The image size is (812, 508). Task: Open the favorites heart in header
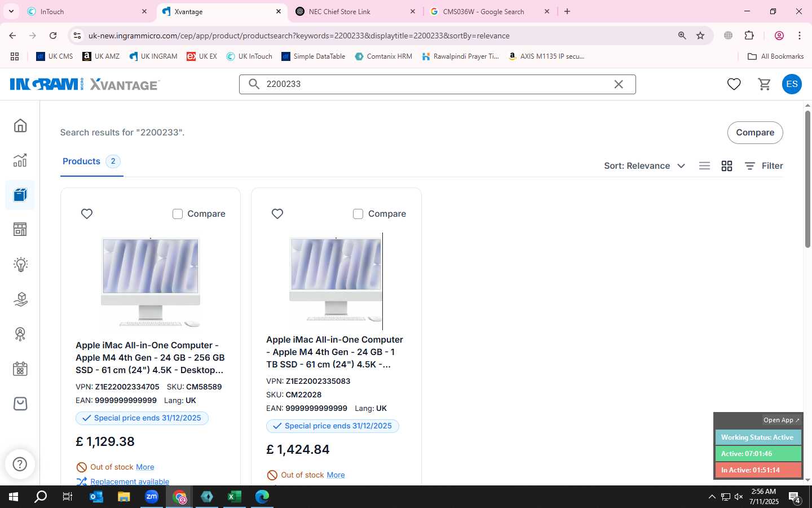tap(734, 84)
